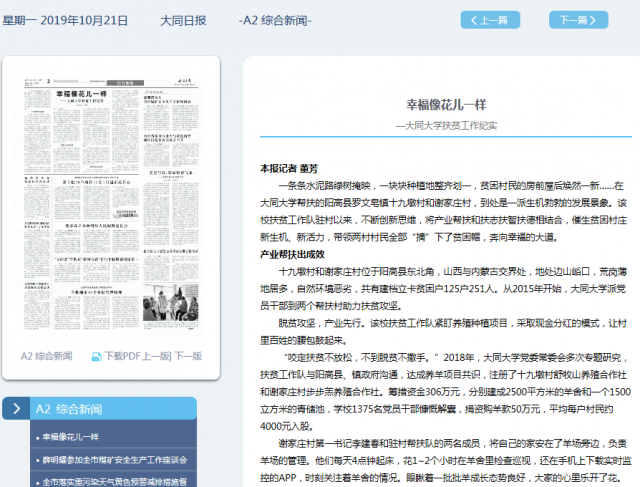Collapse the A2 综合新闻 section chevron
The width and height of the screenshot is (640, 487).
pos(16,409)
